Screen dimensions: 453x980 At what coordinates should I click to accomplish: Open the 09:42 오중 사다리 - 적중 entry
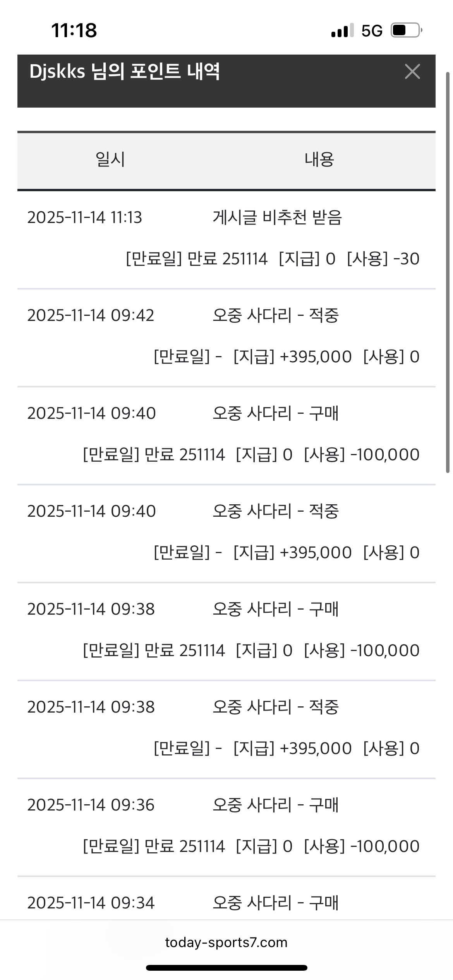276,315
